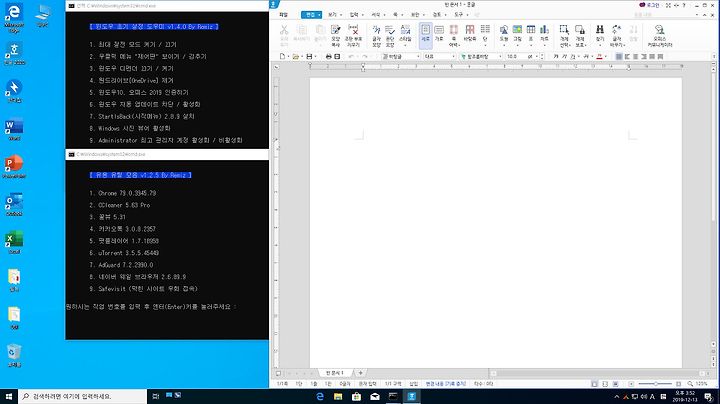Open the Edit (편집) menu tab
This screenshot has height=404, width=720.
click(x=310, y=15)
